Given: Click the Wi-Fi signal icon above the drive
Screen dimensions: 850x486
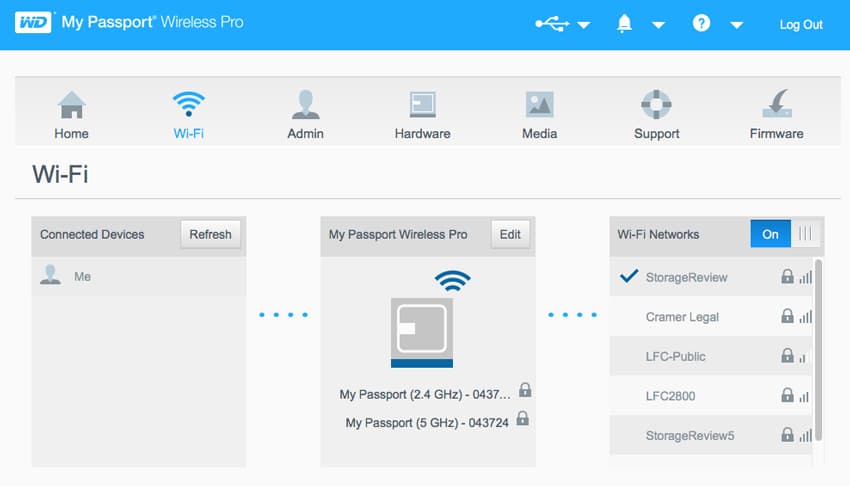Looking at the screenshot, I should point(452,281).
